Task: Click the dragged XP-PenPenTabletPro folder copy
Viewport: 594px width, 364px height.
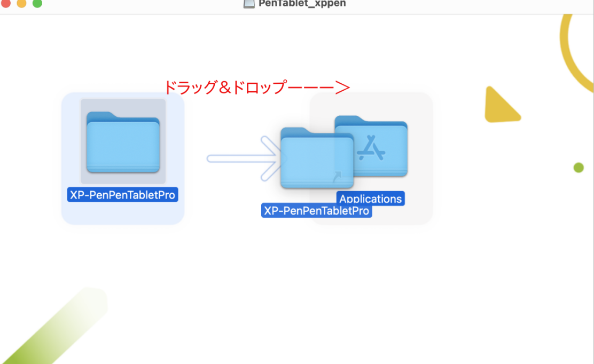Action: [x=317, y=158]
